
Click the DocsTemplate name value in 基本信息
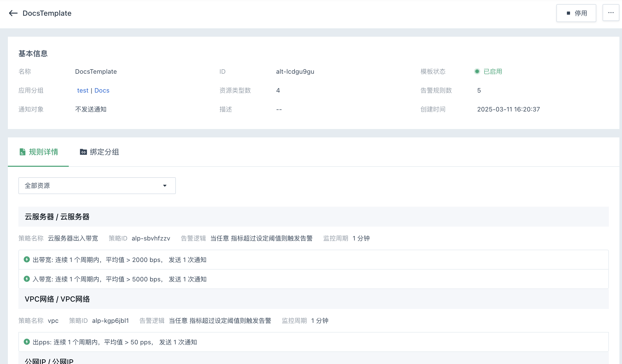point(96,72)
